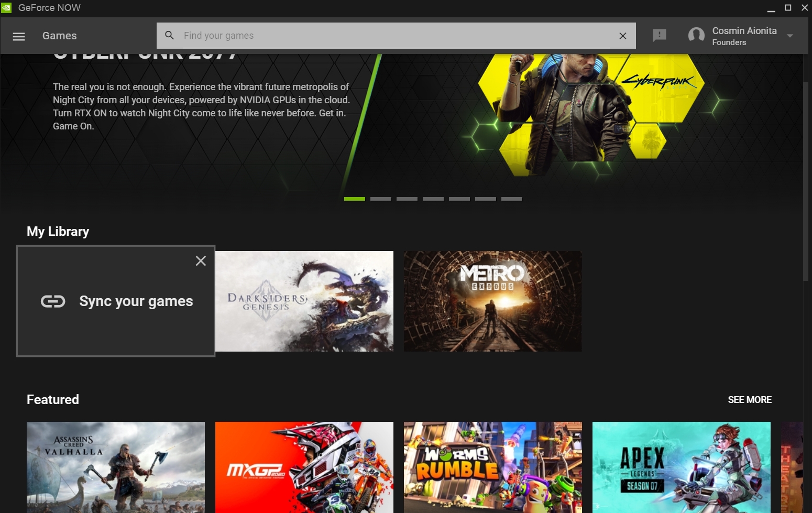Focus the Find your games search box
The image size is (812, 513).
396,36
